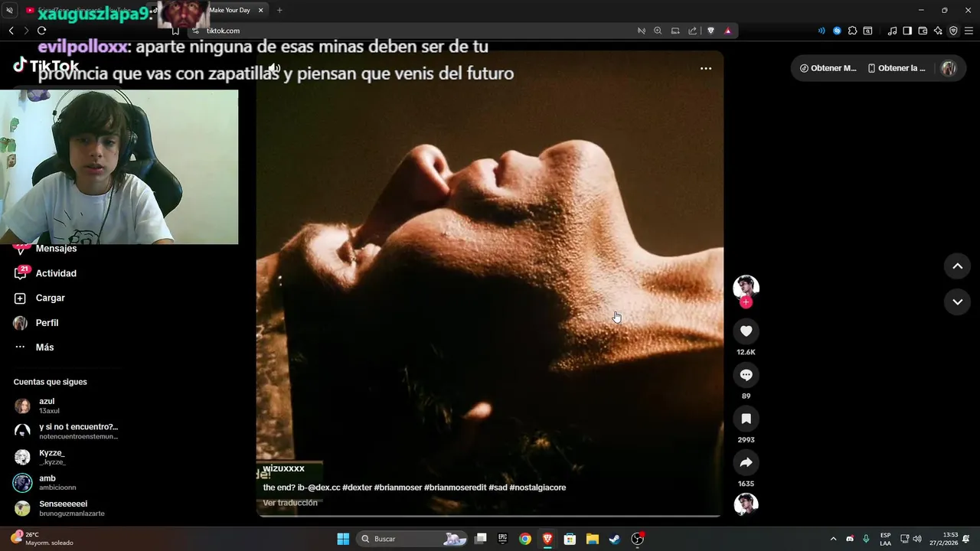This screenshot has width=980, height=551.
Task: Click the first Obtener M... button
Action: [x=828, y=68]
